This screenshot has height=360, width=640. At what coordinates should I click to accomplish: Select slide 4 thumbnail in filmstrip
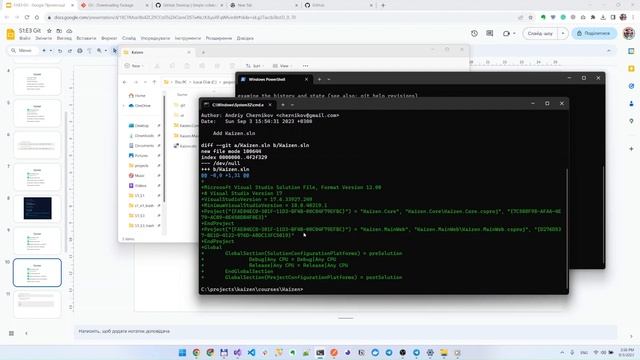pos(37,81)
